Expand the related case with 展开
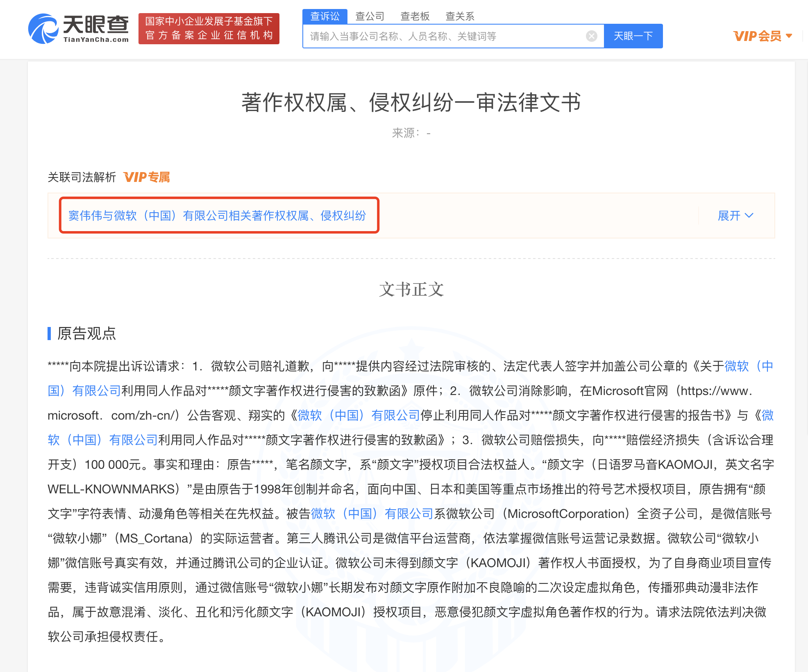The width and height of the screenshot is (808, 672). pyautogui.click(x=729, y=216)
